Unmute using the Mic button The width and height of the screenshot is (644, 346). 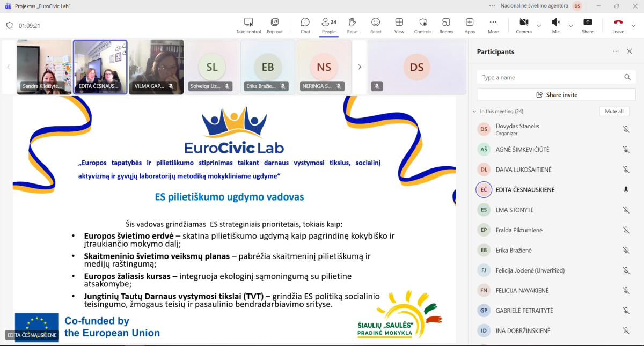click(x=555, y=25)
